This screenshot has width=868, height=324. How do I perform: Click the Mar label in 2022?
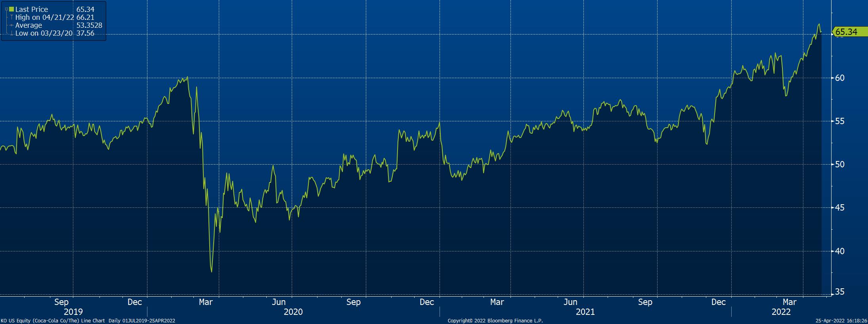[x=790, y=302]
